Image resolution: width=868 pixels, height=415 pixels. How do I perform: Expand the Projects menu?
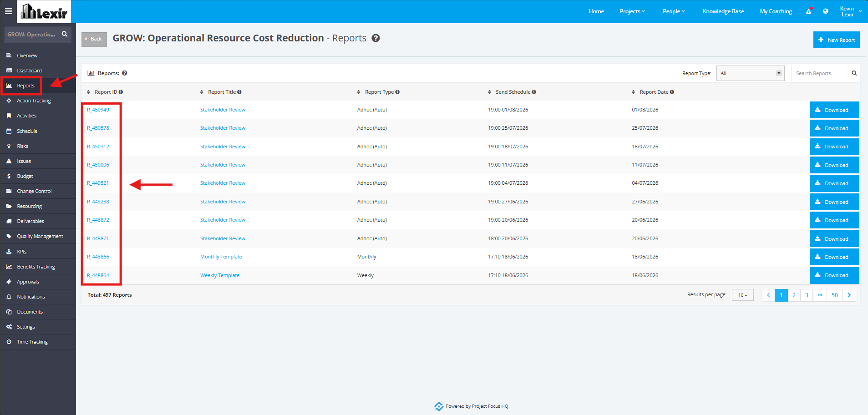(x=632, y=11)
